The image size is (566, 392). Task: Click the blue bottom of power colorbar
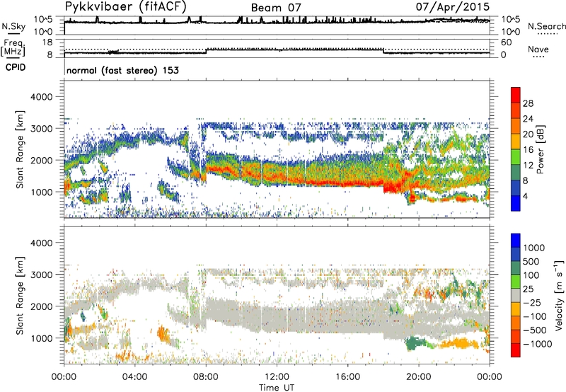pos(516,203)
